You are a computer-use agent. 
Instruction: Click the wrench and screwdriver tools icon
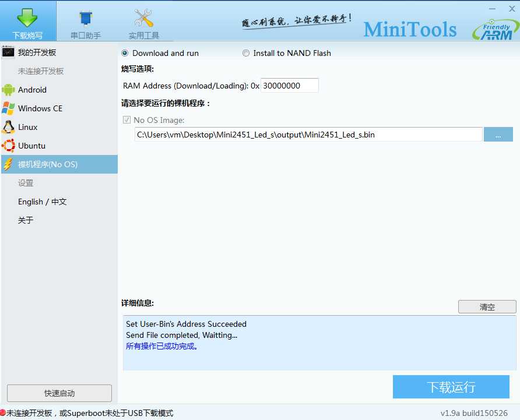point(143,18)
